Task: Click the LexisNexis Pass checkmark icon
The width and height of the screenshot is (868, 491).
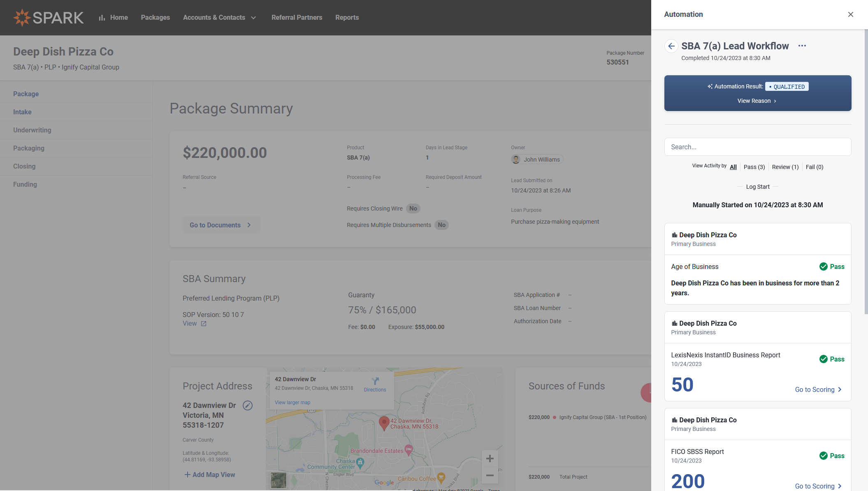Action: 824,359
